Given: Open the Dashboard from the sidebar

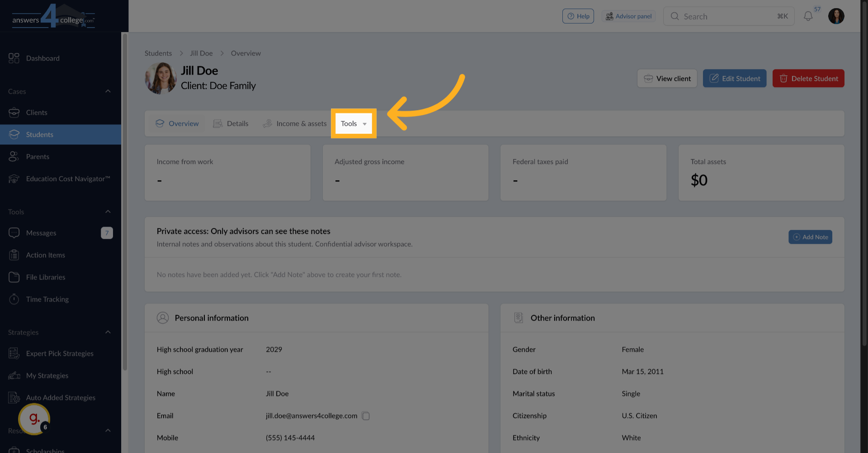Looking at the screenshot, I should [x=43, y=58].
